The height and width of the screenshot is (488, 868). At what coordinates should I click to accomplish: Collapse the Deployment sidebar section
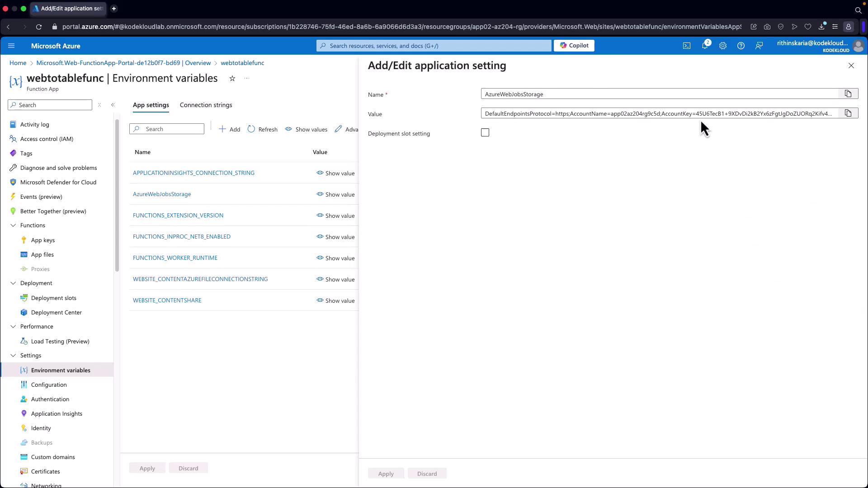point(13,283)
